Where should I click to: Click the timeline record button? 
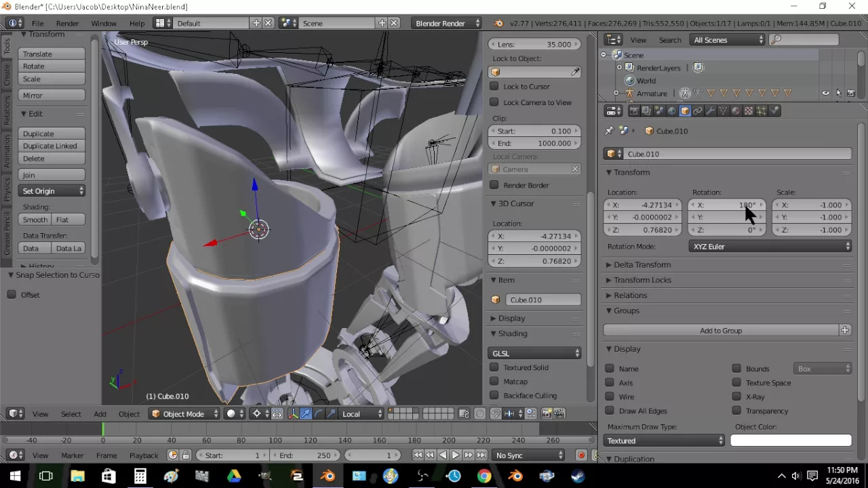point(581,455)
